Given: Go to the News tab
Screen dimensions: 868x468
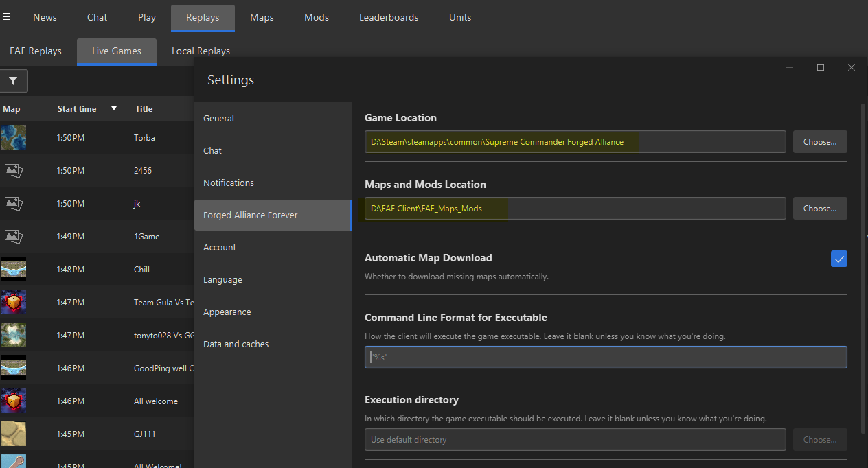Looking at the screenshot, I should [45, 17].
